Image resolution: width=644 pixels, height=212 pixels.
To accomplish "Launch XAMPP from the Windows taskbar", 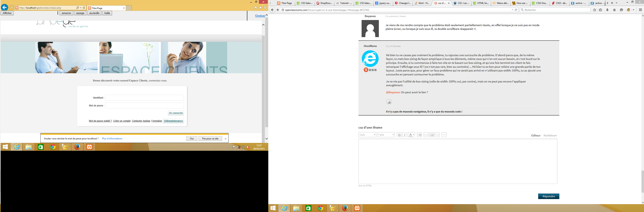I will pos(357,208).
